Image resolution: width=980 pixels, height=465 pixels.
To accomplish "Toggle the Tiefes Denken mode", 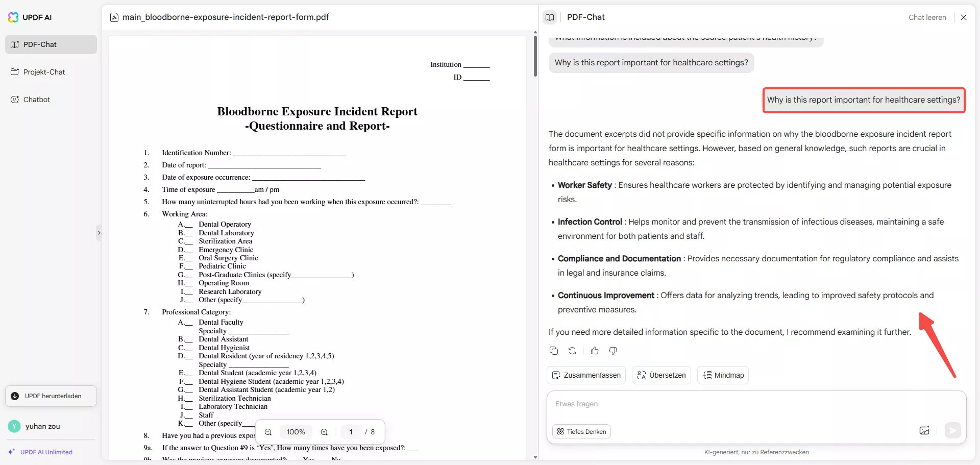I will point(581,432).
